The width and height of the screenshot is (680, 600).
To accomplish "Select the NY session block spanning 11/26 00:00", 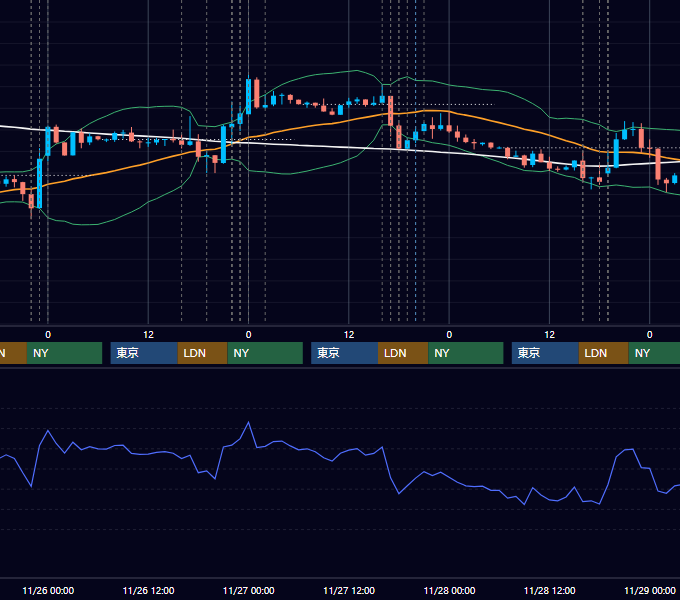I will [x=64, y=353].
